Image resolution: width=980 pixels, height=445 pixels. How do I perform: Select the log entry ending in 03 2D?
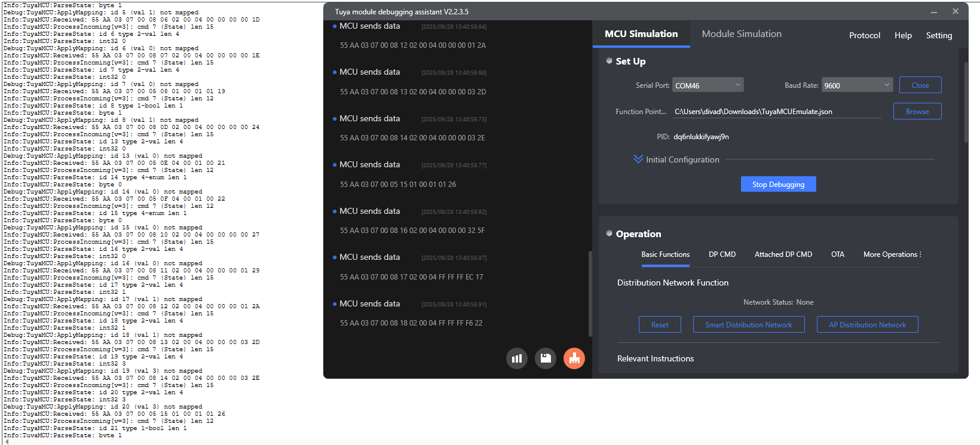[x=413, y=92]
